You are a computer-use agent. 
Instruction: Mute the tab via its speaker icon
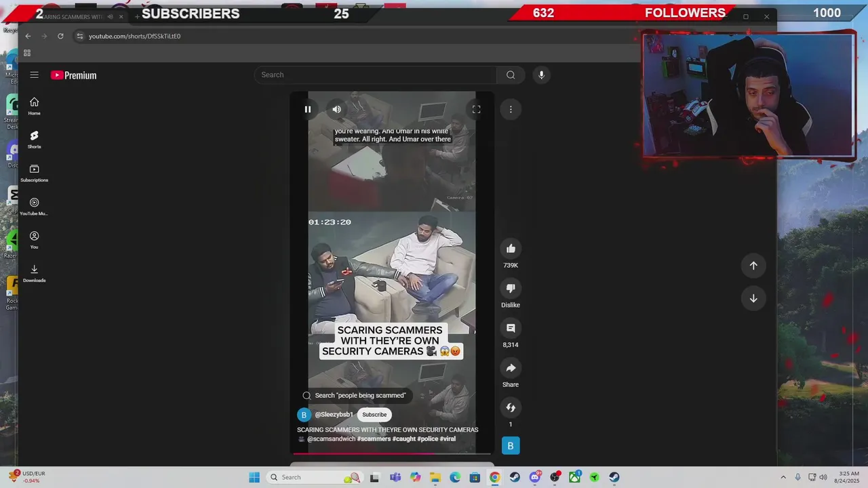110,16
